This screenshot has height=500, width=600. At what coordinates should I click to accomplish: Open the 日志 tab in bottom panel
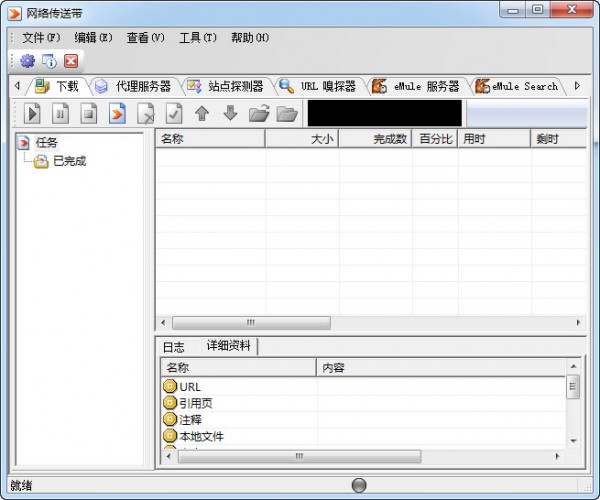[174, 347]
